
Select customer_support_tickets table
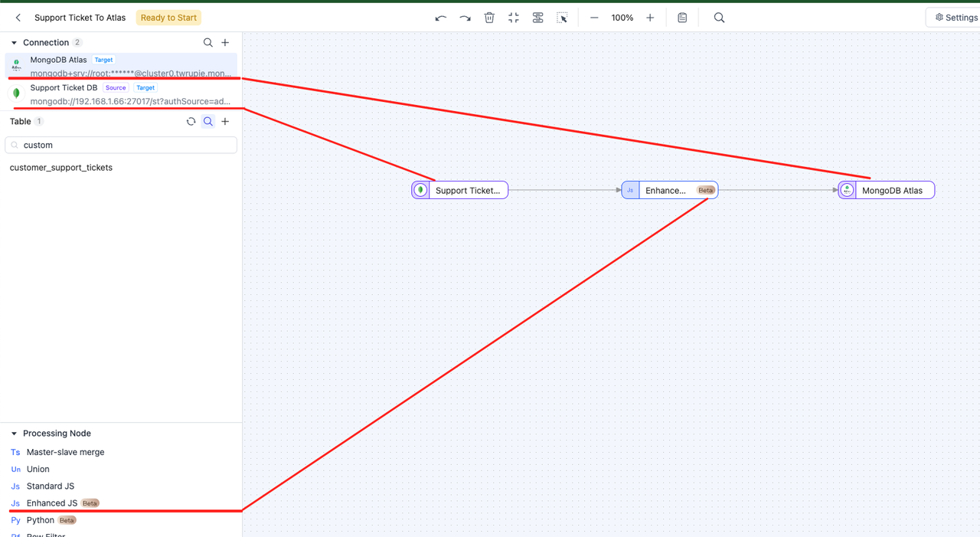61,168
